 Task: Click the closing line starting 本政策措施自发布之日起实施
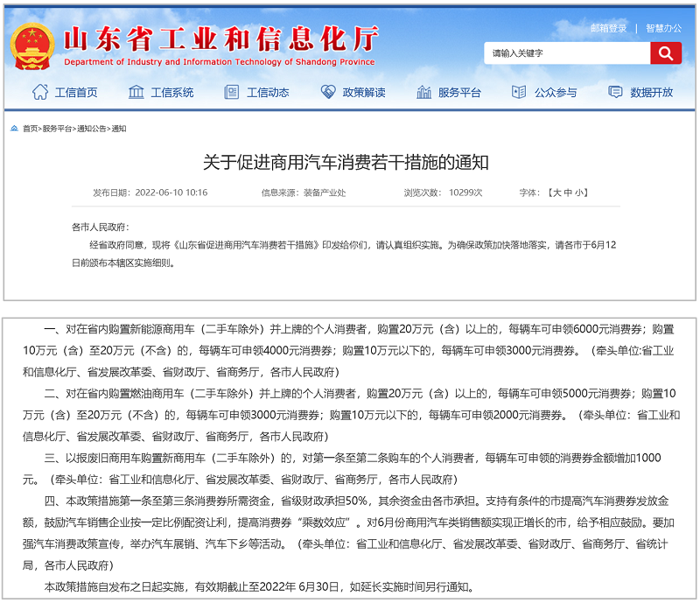coord(259,586)
